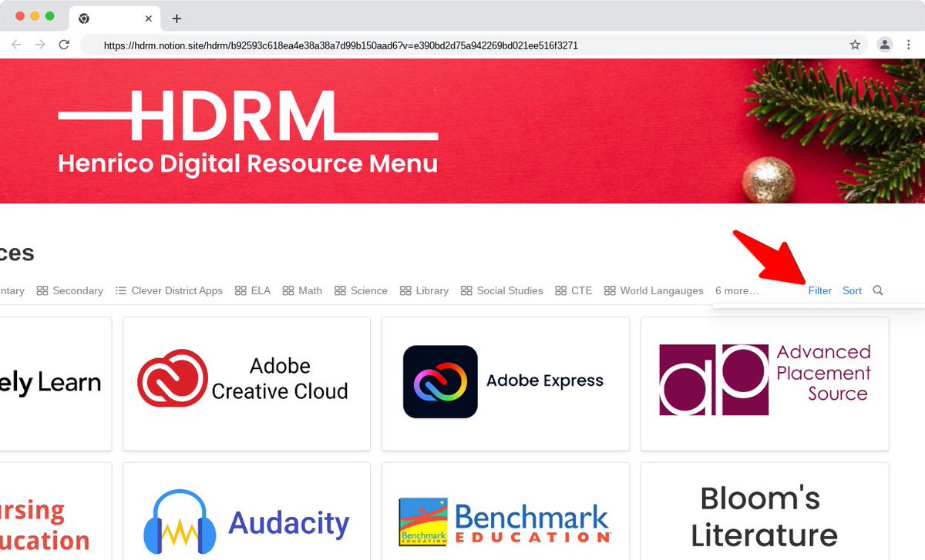This screenshot has height=560, width=925.
Task: Open the Filter option
Action: pos(820,290)
